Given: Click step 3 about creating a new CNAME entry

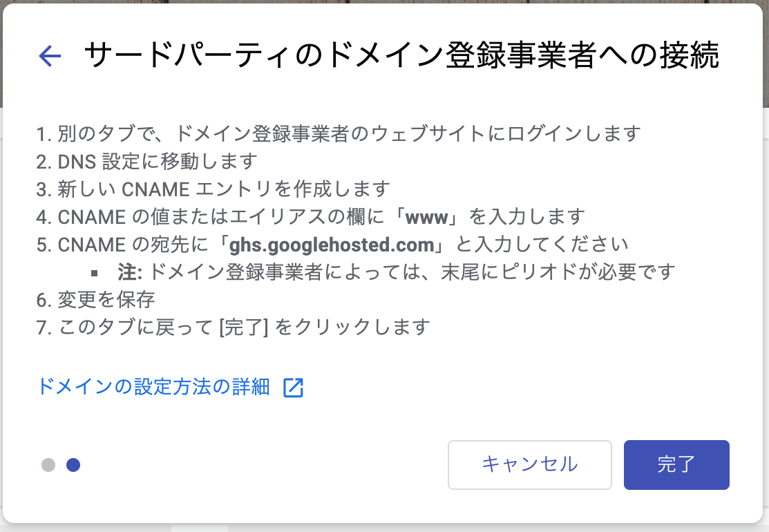Looking at the screenshot, I should [213, 189].
